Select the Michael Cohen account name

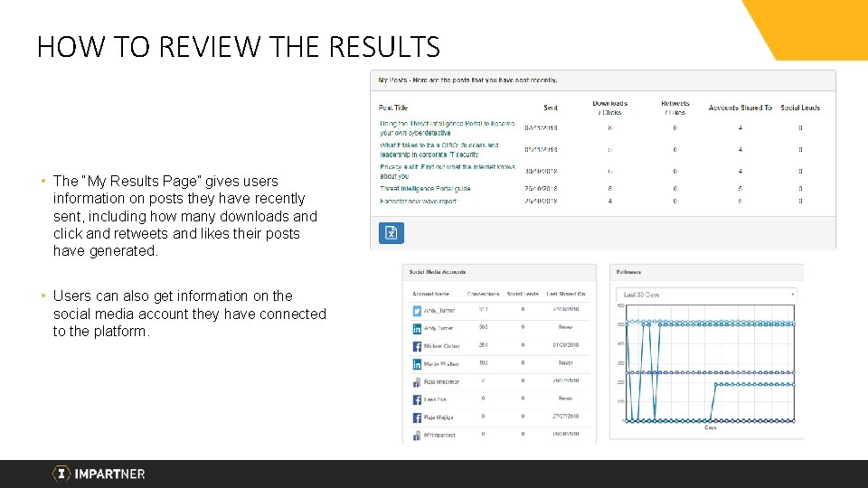[x=442, y=346]
